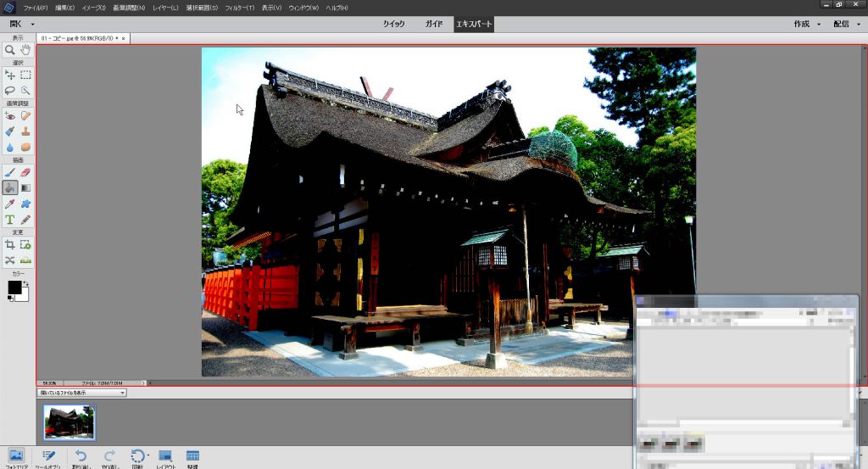Image resolution: width=868 pixels, height=469 pixels.
Task: Click the black foreground color swatch
Action: tap(14, 288)
